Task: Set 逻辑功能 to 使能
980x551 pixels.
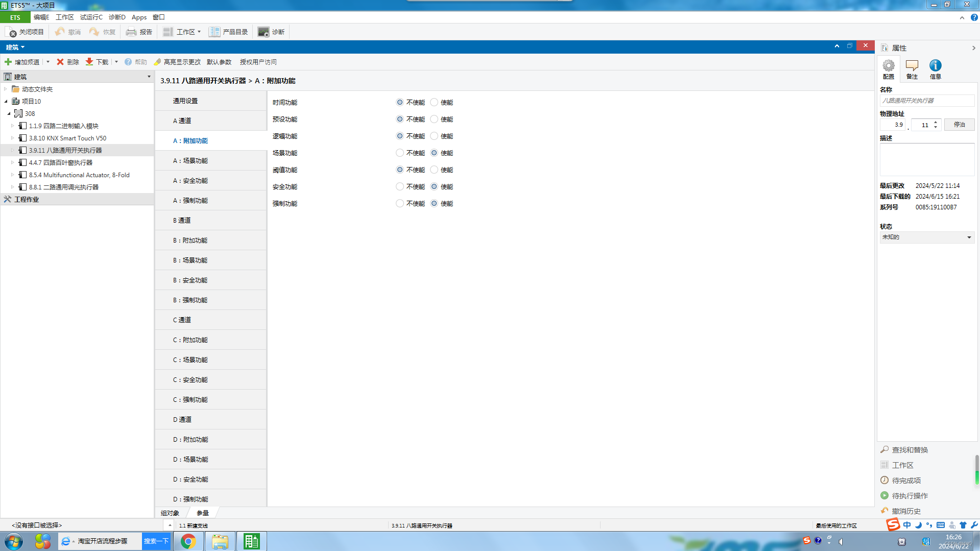Action: pos(434,136)
